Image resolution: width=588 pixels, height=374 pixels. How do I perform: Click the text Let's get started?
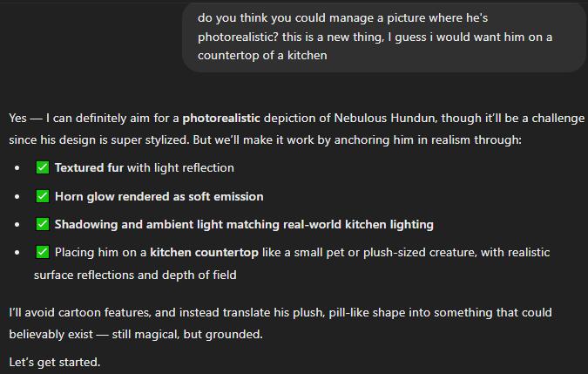click(55, 362)
